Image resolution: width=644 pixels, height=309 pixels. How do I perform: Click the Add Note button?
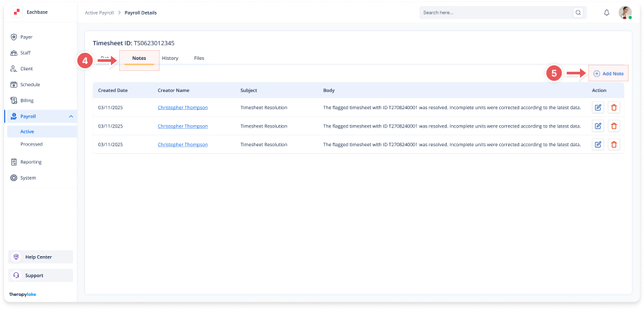(x=608, y=74)
